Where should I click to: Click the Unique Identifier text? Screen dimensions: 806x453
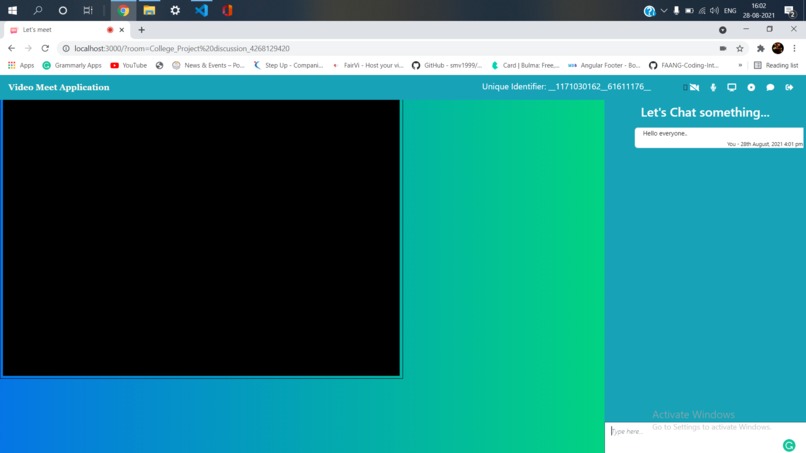coord(566,86)
